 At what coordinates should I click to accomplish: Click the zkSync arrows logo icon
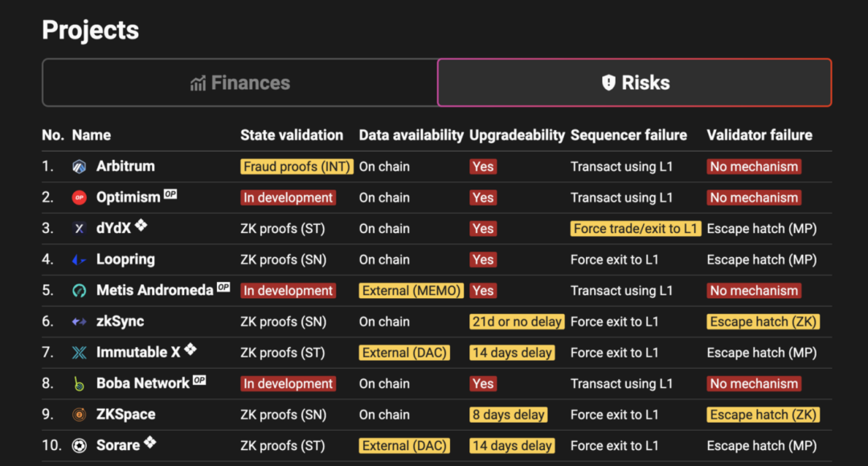click(79, 322)
